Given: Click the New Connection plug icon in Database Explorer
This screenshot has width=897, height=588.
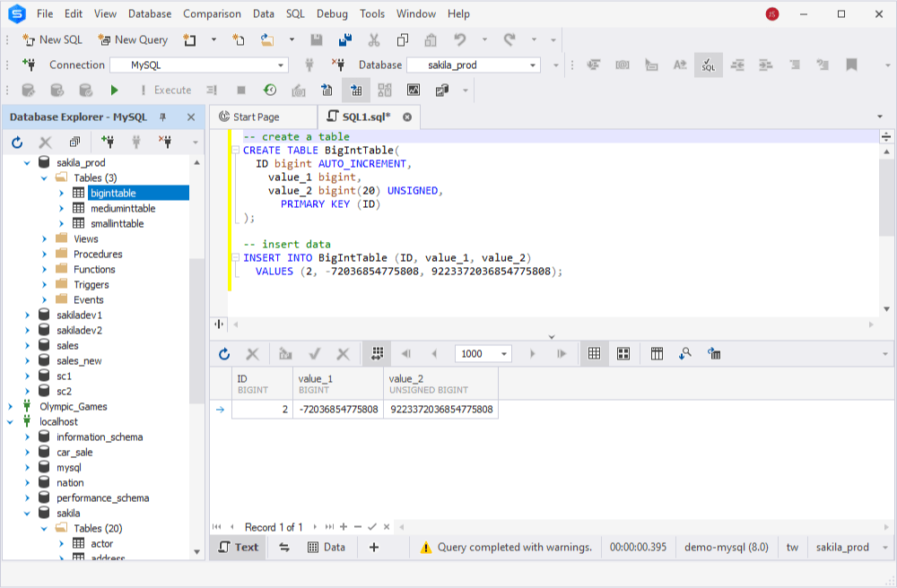Looking at the screenshot, I should coord(108,142).
